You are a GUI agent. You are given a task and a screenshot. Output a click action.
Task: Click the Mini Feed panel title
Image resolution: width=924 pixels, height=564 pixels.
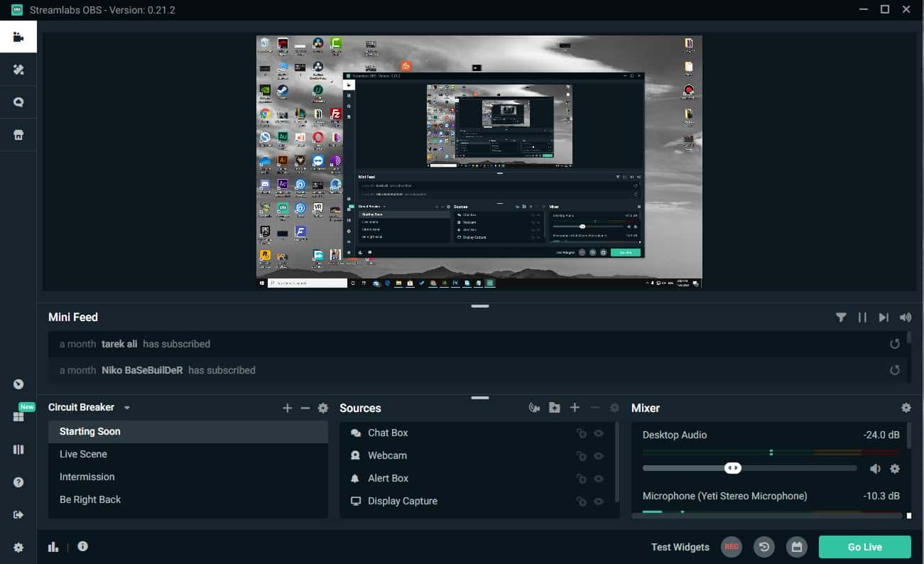[73, 318]
